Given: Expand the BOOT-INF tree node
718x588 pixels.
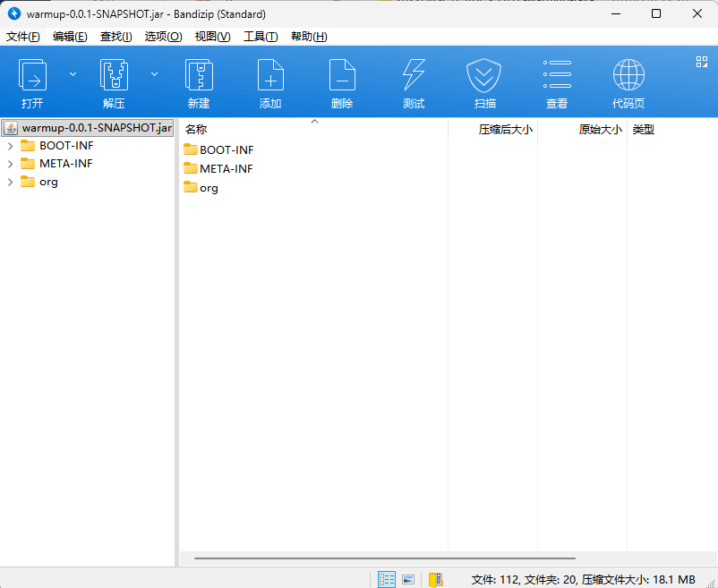Looking at the screenshot, I should click(x=10, y=146).
